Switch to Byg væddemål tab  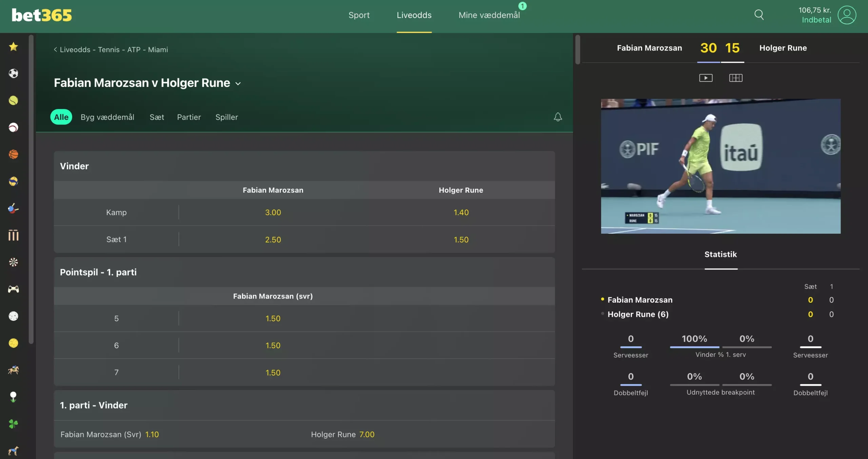click(107, 117)
